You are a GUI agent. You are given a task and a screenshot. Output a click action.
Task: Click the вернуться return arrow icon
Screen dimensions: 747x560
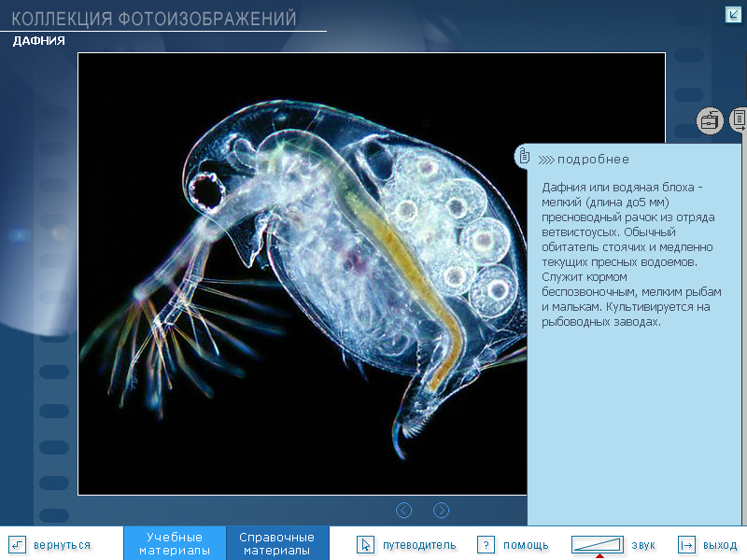(x=17, y=544)
